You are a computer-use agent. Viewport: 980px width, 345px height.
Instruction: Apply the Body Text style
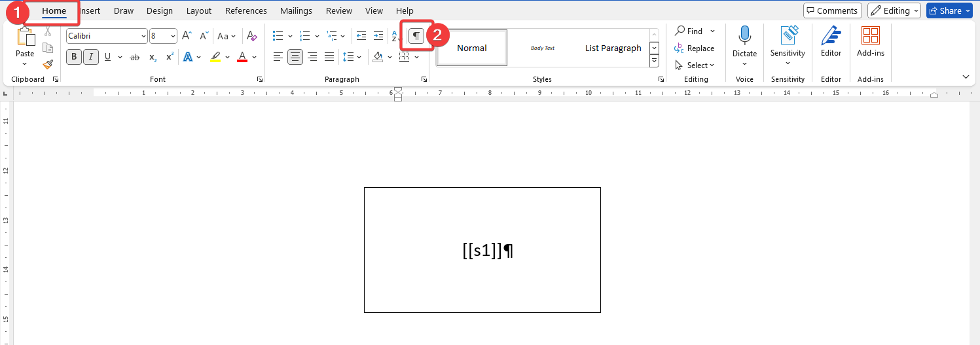coord(543,48)
